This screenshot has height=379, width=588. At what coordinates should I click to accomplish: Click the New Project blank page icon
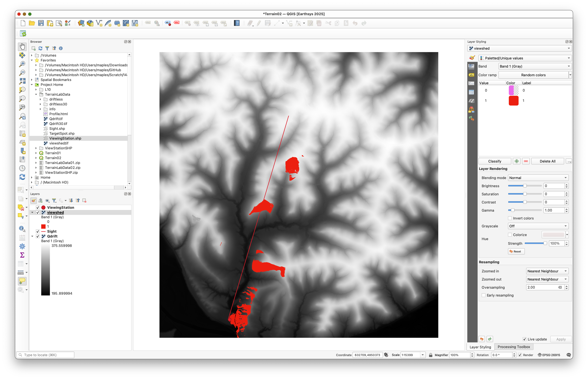(23, 23)
